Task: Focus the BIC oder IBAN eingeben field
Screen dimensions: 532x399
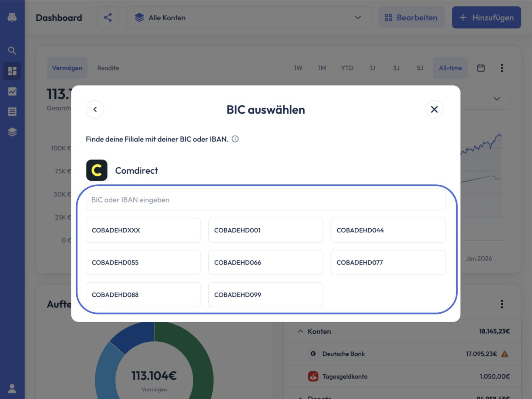Action: pyautogui.click(x=266, y=200)
